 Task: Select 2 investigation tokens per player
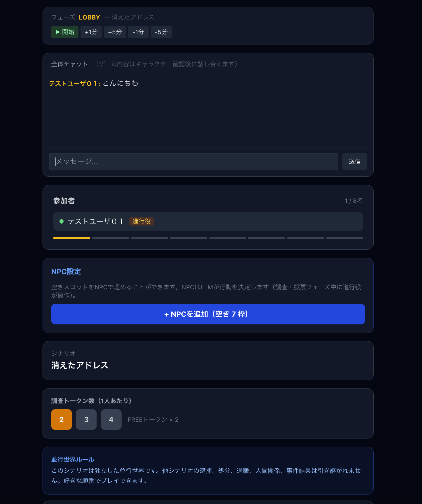pos(62,420)
